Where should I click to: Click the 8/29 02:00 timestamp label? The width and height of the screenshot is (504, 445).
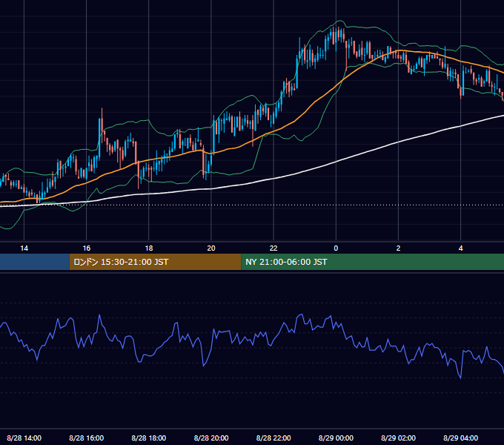coord(398,438)
